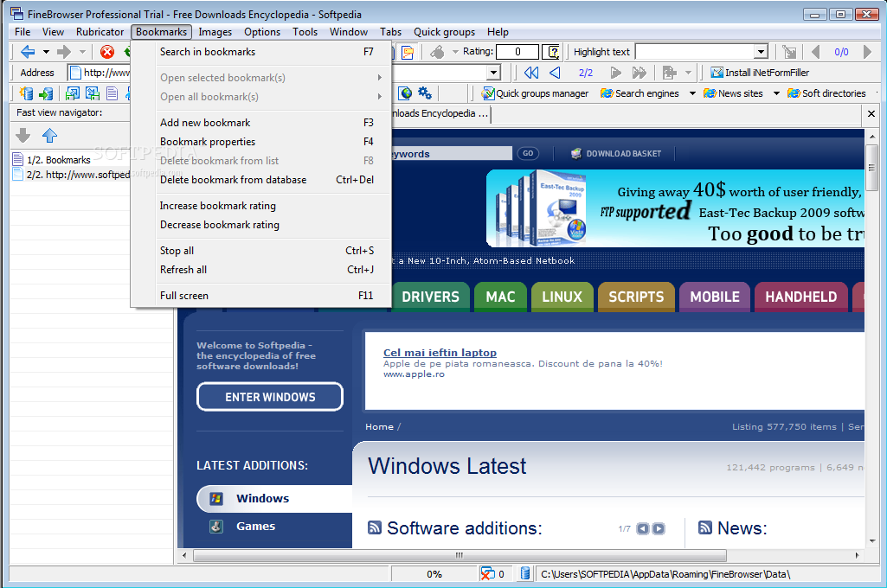Select Decrease bookmark rating
The height and width of the screenshot is (588, 887).
(260, 225)
